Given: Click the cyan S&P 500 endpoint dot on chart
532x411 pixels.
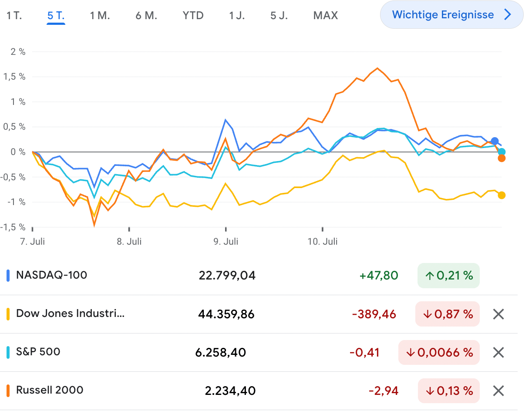Looking at the screenshot, I should 502,152.
